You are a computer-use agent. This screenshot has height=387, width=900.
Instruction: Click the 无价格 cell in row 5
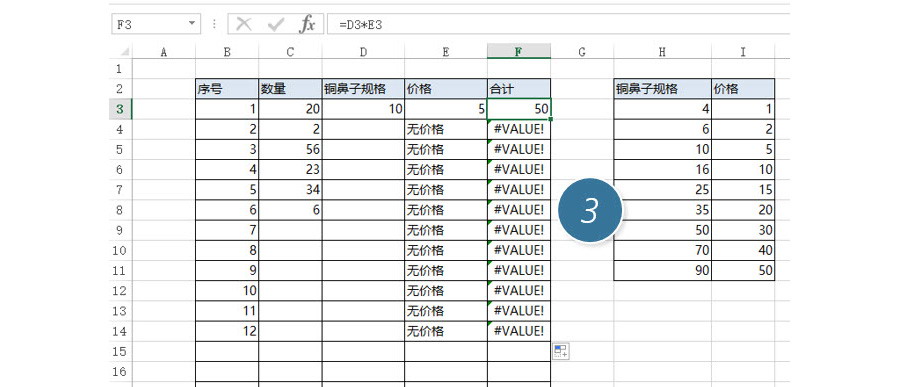[x=446, y=149]
